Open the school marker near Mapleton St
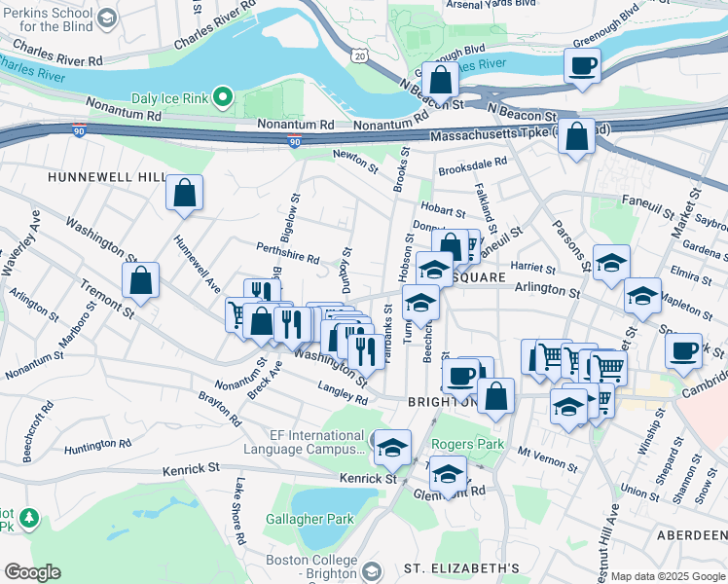 coord(642,298)
